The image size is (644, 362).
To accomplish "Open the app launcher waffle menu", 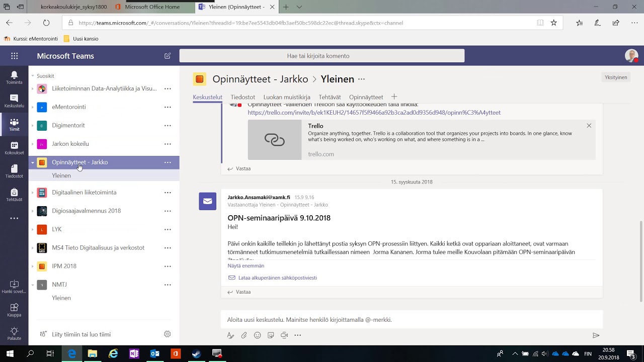I will 14,56.
